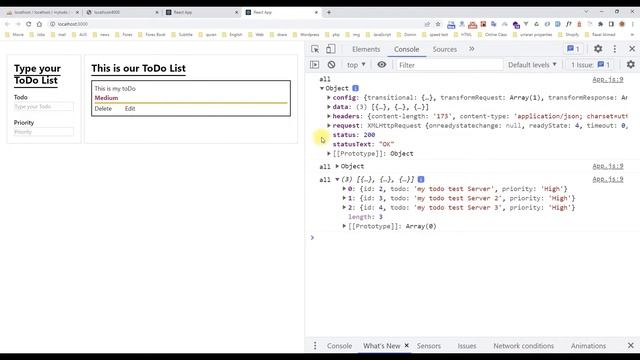This screenshot has height=360, width=640.
Task: Click the browser home button
Action: click(39, 24)
